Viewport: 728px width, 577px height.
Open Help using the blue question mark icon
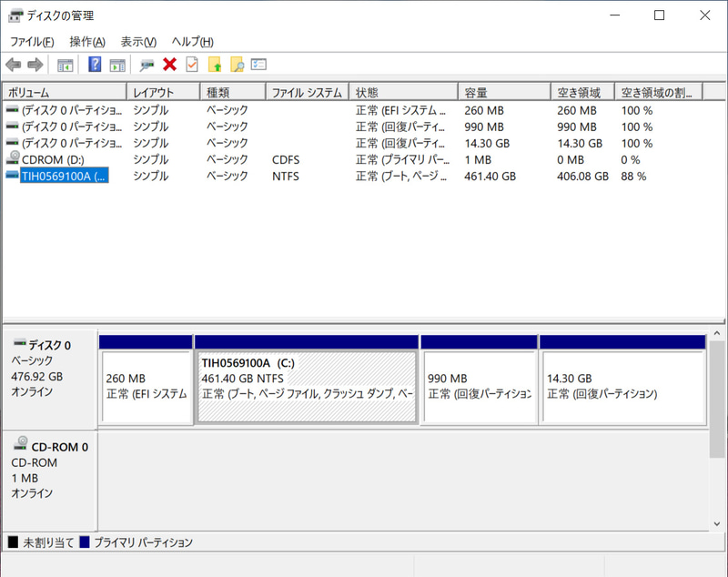tap(96, 64)
